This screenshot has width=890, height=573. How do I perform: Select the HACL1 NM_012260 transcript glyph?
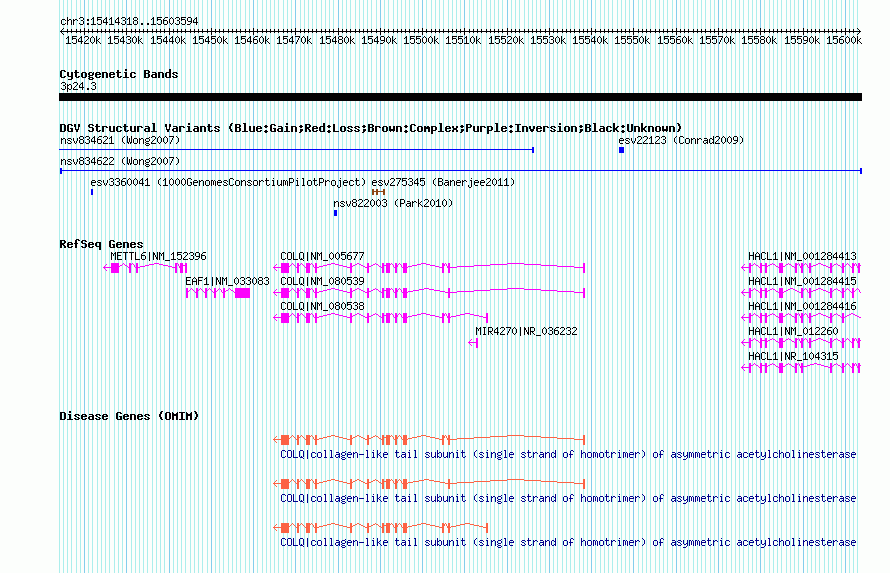pos(801,343)
